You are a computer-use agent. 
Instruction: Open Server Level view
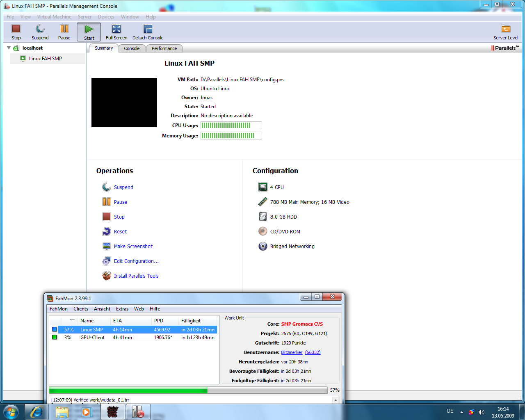pos(506,32)
